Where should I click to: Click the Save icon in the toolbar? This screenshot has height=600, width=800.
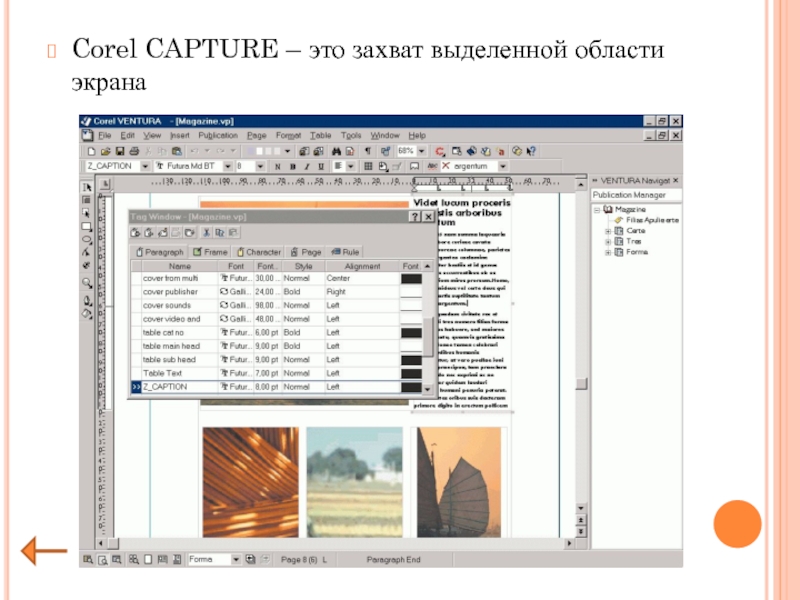(x=117, y=151)
